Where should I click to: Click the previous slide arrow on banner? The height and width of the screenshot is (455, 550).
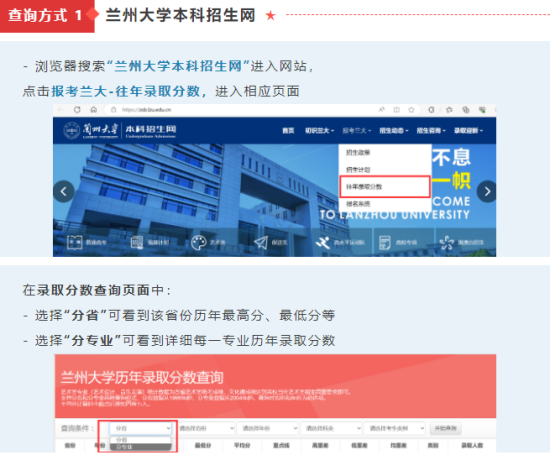coord(63,191)
